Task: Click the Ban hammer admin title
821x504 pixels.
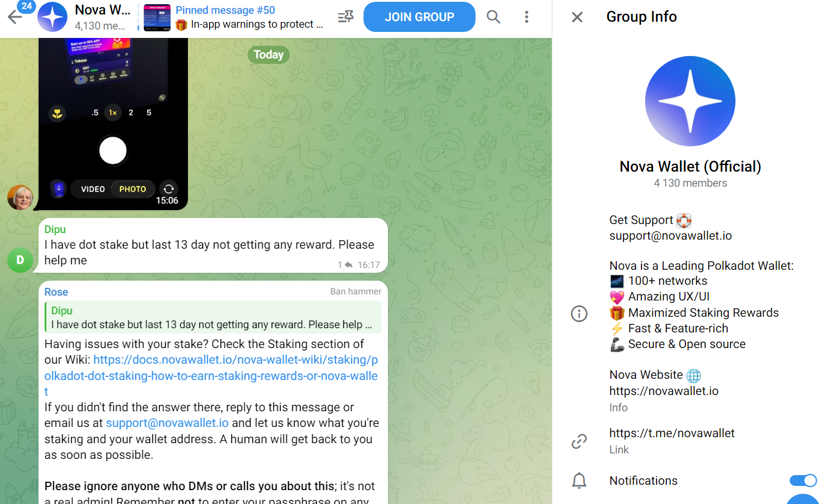Action: tap(356, 291)
